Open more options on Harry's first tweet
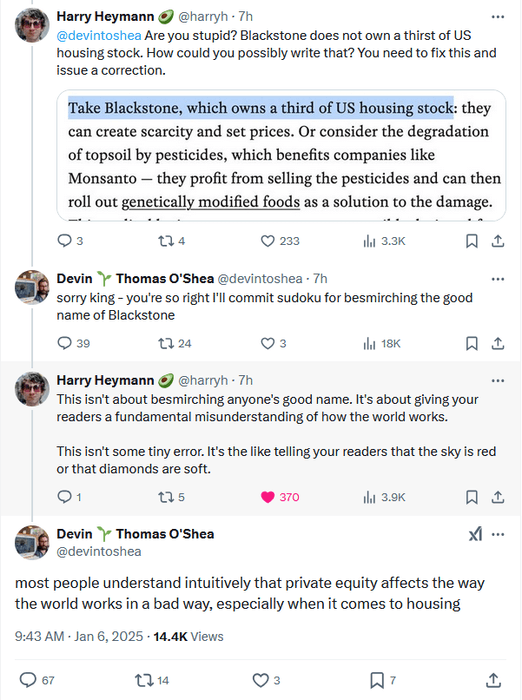This screenshot has height=700, width=522. 498,17
